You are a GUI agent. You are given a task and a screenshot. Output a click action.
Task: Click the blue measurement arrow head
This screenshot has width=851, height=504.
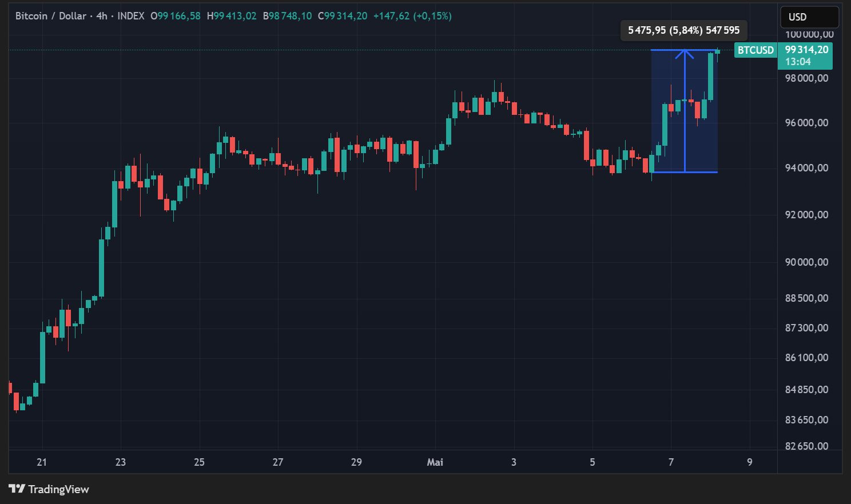pos(685,54)
